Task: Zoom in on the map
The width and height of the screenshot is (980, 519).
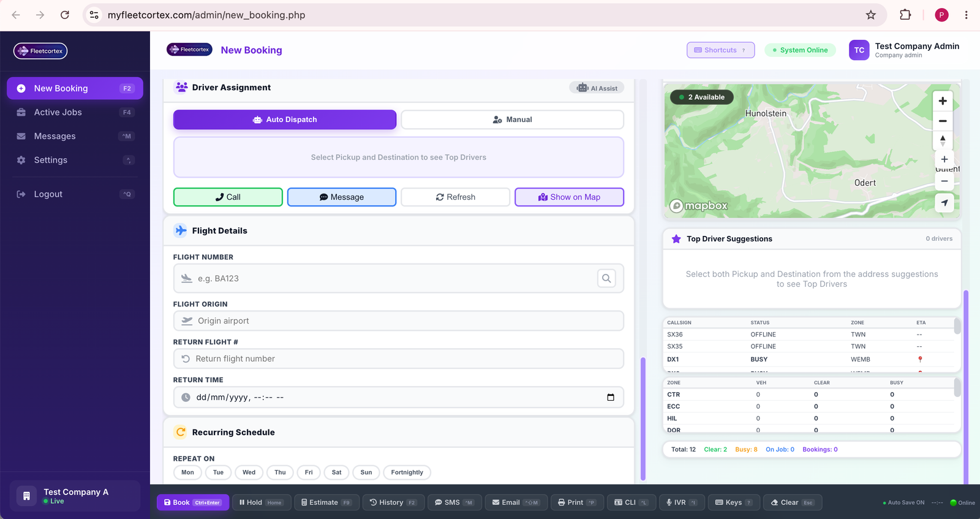Action: click(x=943, y=101)
